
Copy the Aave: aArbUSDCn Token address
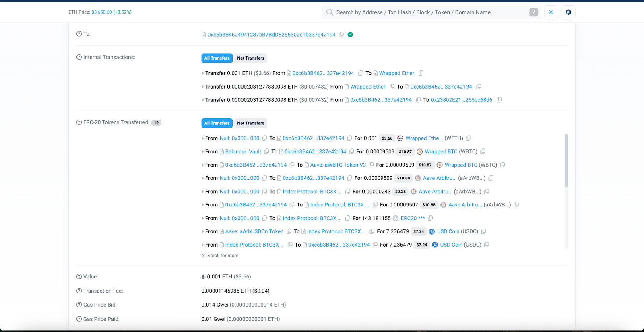pos(289,231)
